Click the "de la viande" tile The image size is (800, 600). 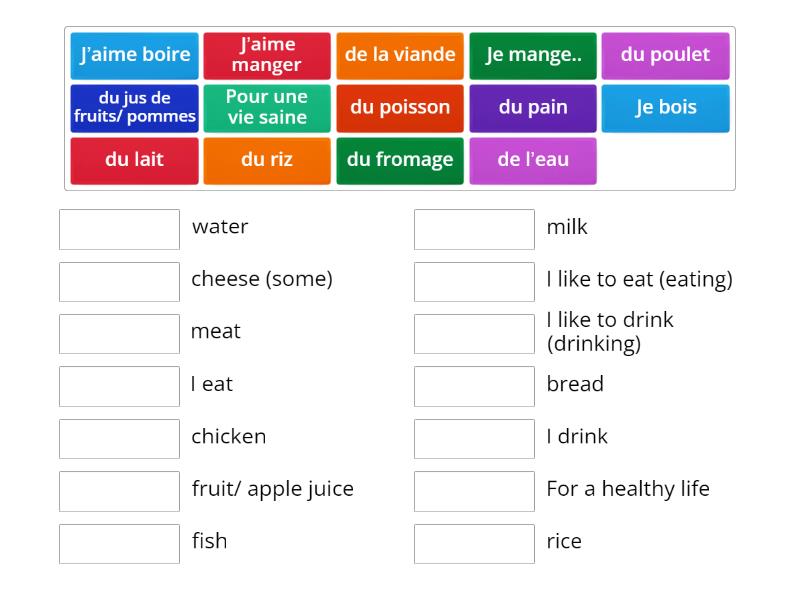pos(400,55)
